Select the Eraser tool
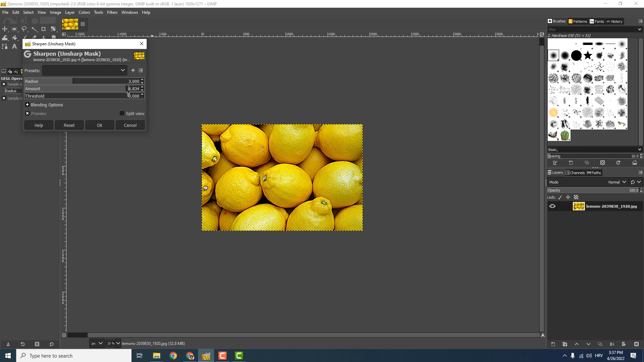 [34, 38]
